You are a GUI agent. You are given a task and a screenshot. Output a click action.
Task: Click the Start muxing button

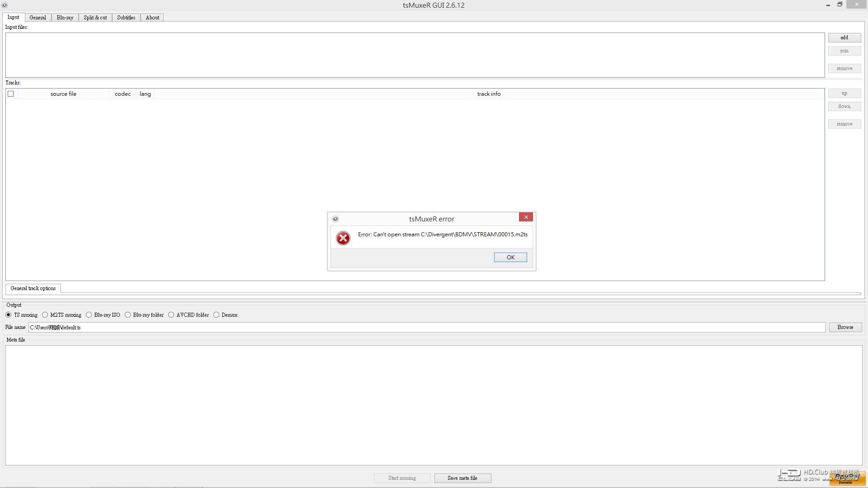402,478
